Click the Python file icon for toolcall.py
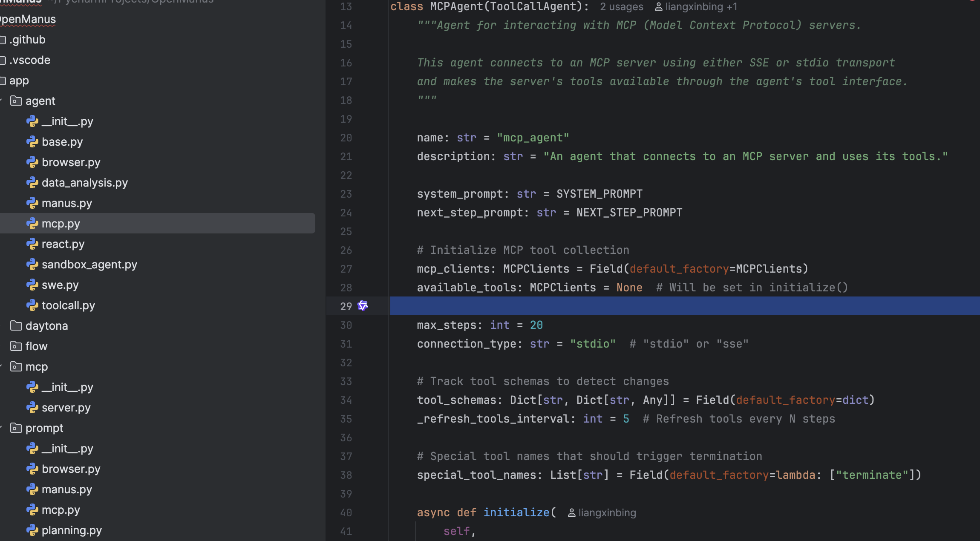Image resolution: width=980 pixels, height=541 pixels. pyautogui.click(x=32, y=305)
